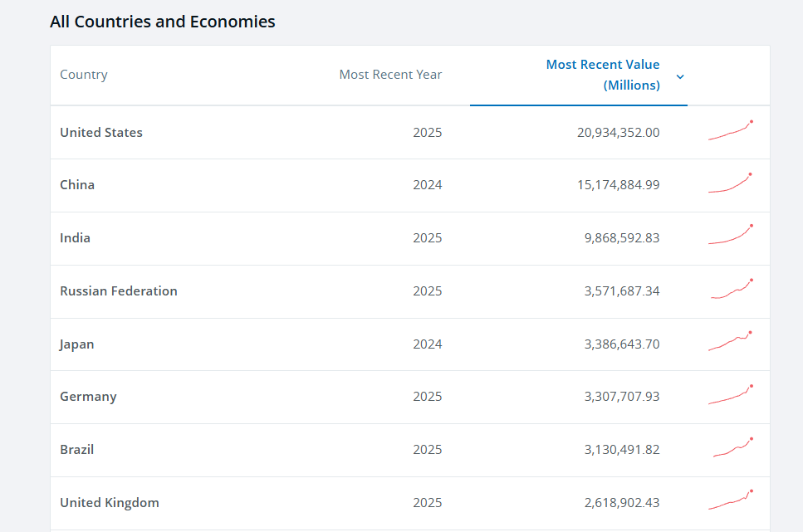View United Kingdom sparkline graph
803x532 pixels.
pos(731,500)
